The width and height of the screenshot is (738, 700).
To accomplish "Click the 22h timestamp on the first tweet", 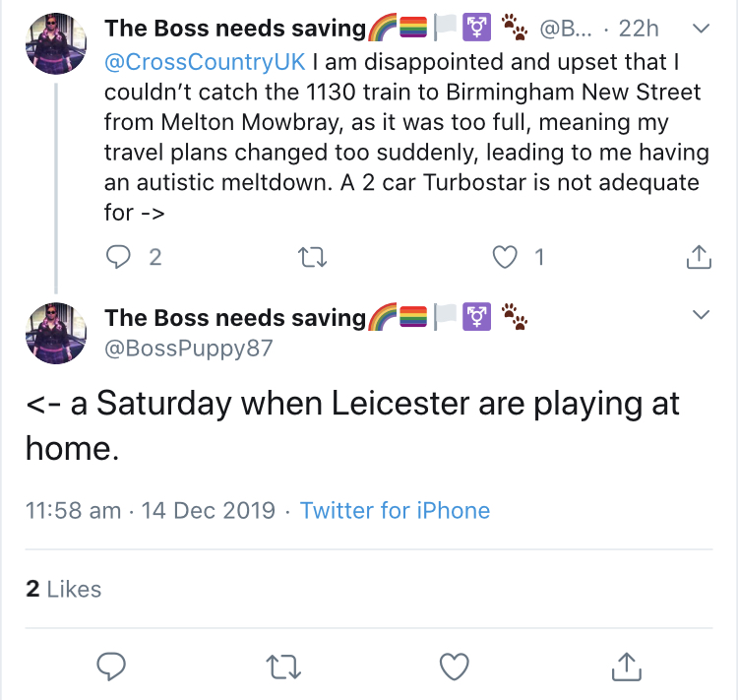I will 638,30.
